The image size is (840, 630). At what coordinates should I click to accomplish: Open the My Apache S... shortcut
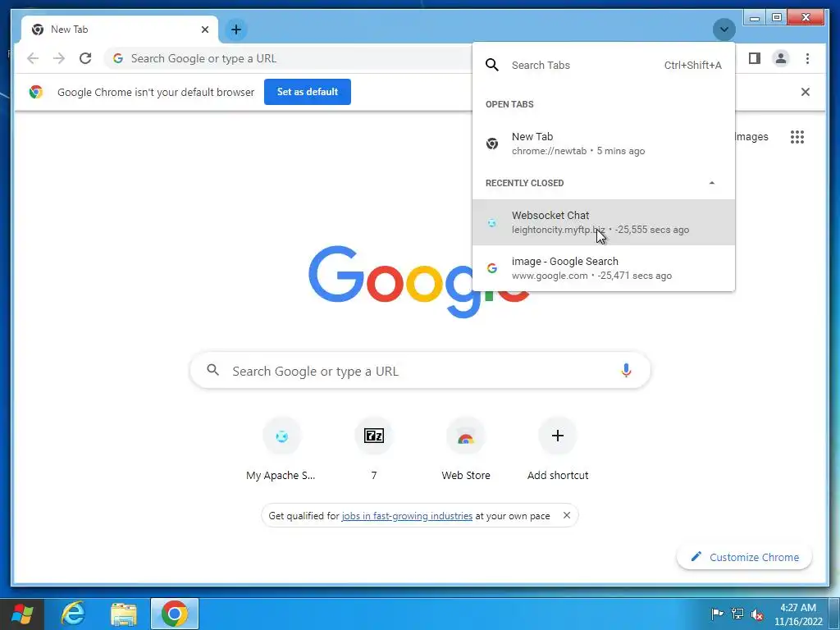pos(282,450)
